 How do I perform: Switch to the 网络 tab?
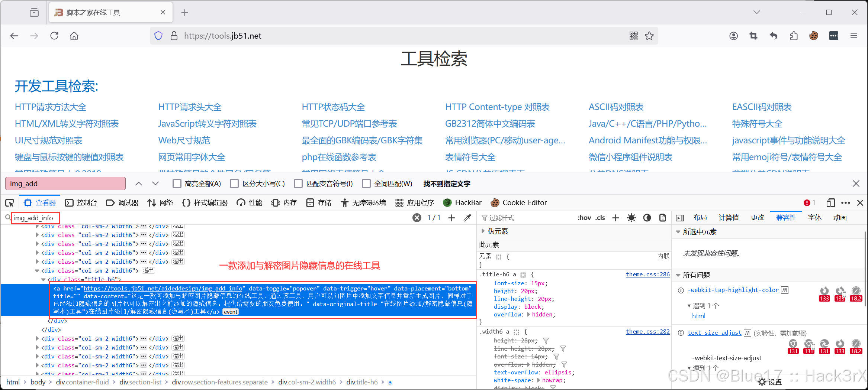tap(160, 203)
